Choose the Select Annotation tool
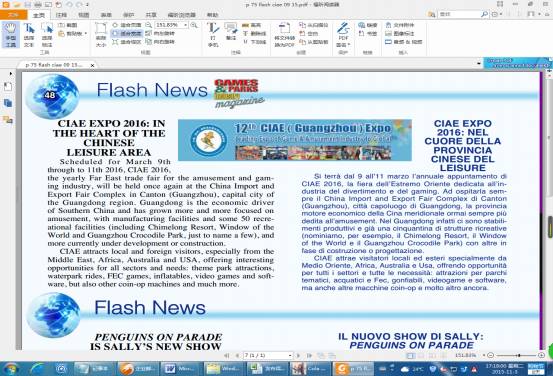Screen dimensions: 553x376 47,34
